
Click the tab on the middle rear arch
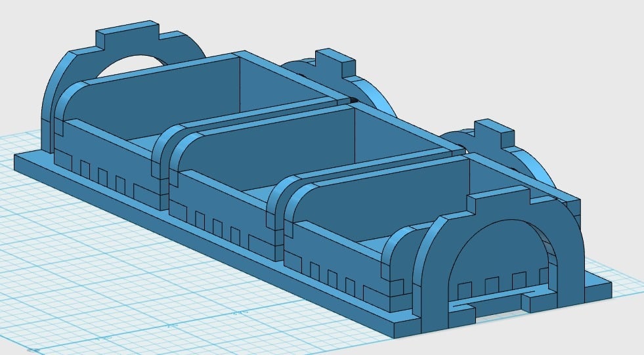(x=336, y=62)
